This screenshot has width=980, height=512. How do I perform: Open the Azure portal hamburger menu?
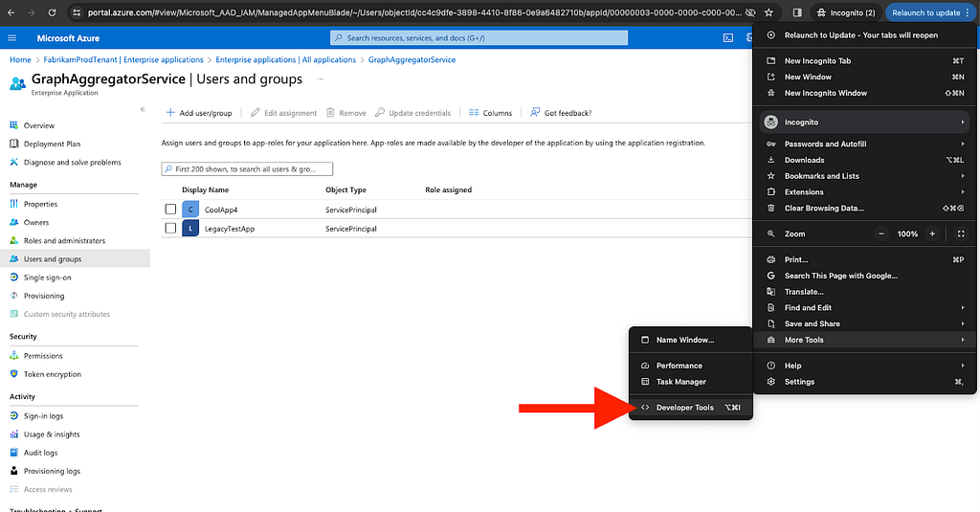pyautogui.click(x=11, y=38)
